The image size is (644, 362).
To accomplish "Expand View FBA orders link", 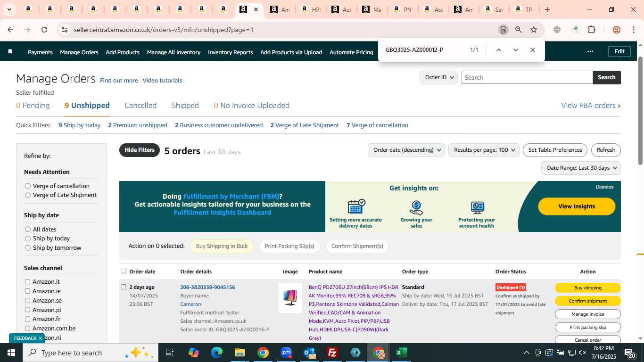I will pyautogui.click(x=591, y=106).
